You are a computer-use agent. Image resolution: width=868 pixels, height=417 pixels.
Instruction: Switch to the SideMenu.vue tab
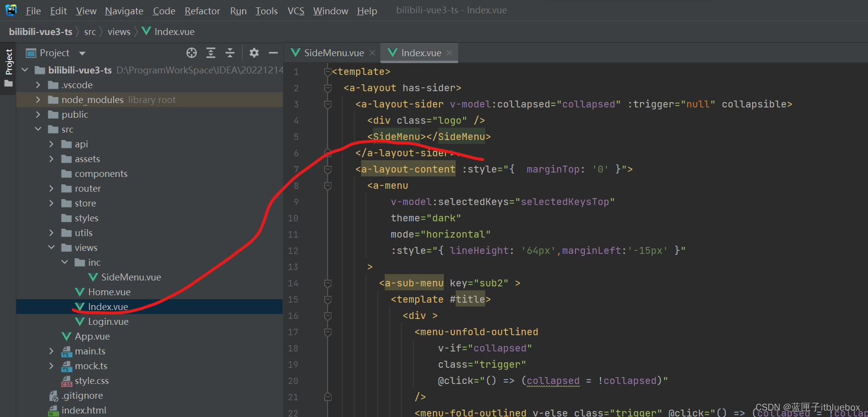coord(334,53)
